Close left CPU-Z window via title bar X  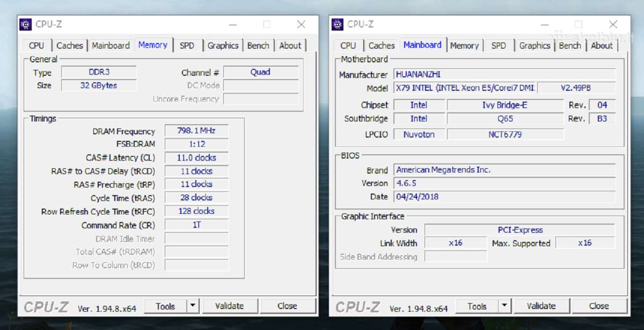301,25
